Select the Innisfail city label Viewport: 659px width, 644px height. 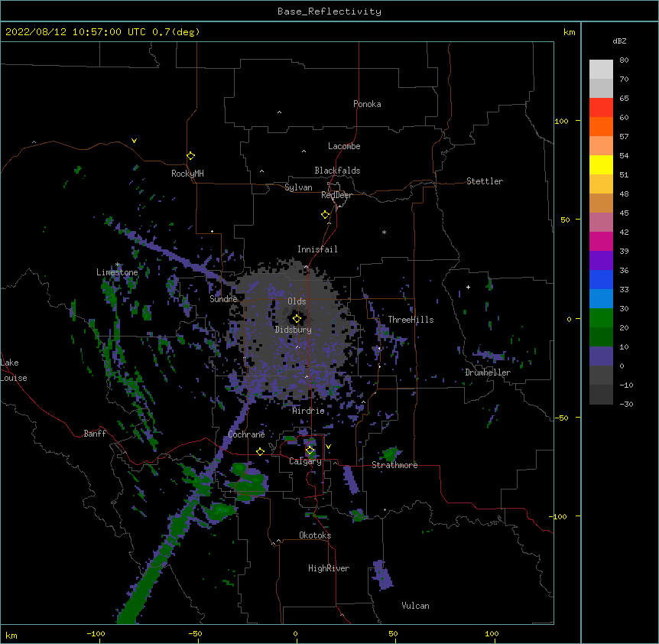click(x=317, y=249)
